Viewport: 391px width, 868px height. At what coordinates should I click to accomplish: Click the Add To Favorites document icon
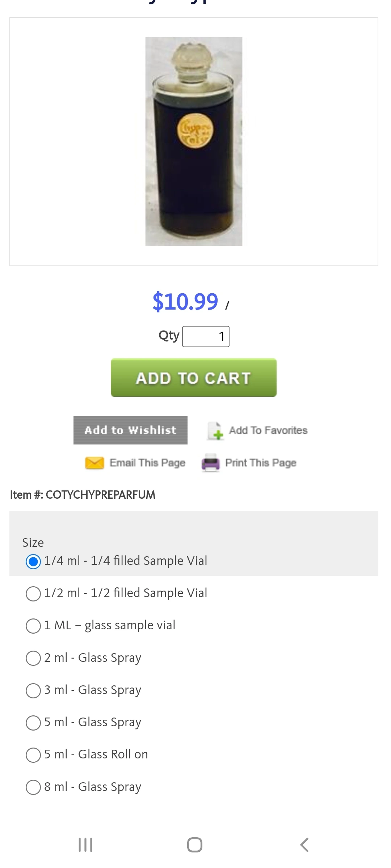[x=215, y=430]
